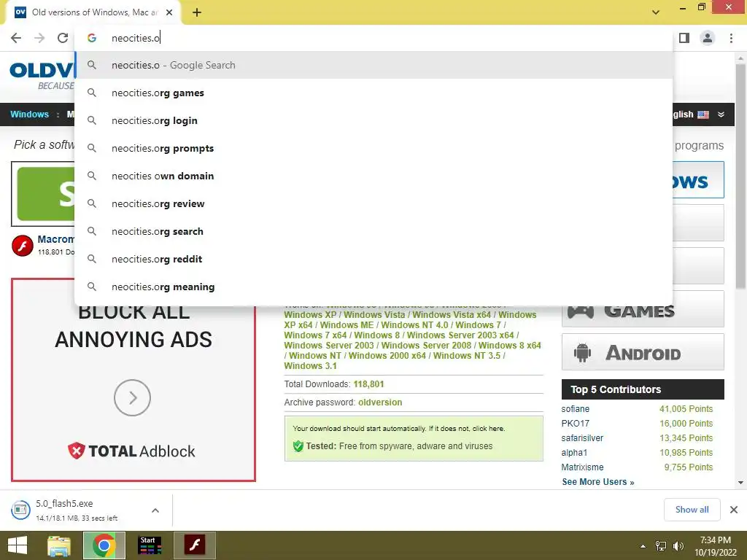Click the 'Windows NT 3.5' link
The image size is (747, 560).
pos(467,356)
